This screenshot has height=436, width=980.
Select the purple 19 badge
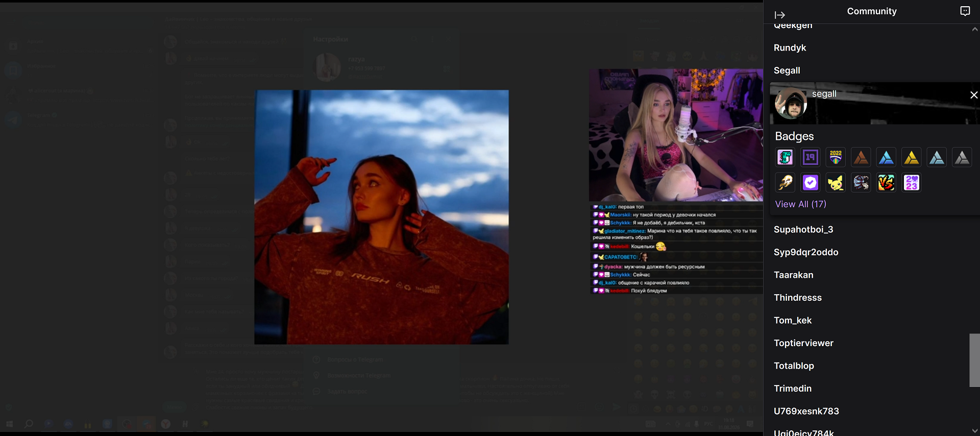pos(811,157)
